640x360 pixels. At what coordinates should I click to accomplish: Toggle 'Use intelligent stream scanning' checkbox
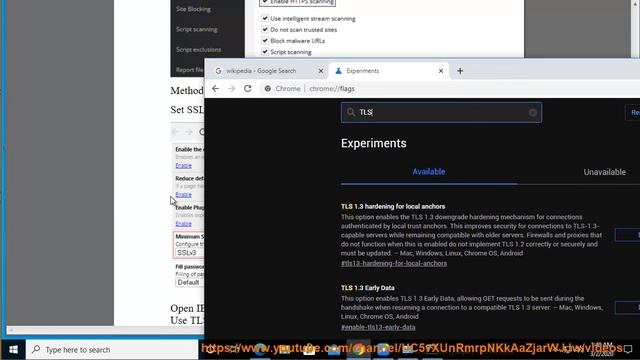(x=264, y=18)
